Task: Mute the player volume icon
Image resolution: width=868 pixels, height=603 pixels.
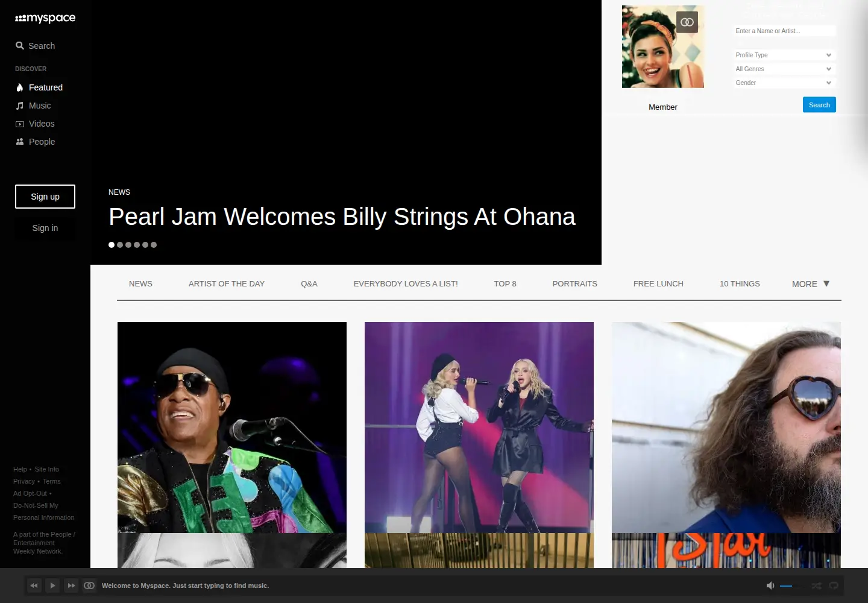Action: pyautogui.click(x=770, y=586)
